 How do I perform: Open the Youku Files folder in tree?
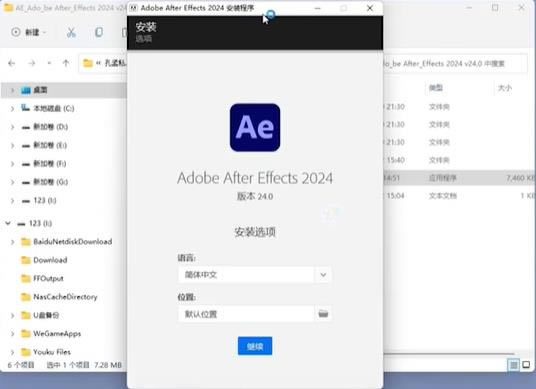point(52,352)
